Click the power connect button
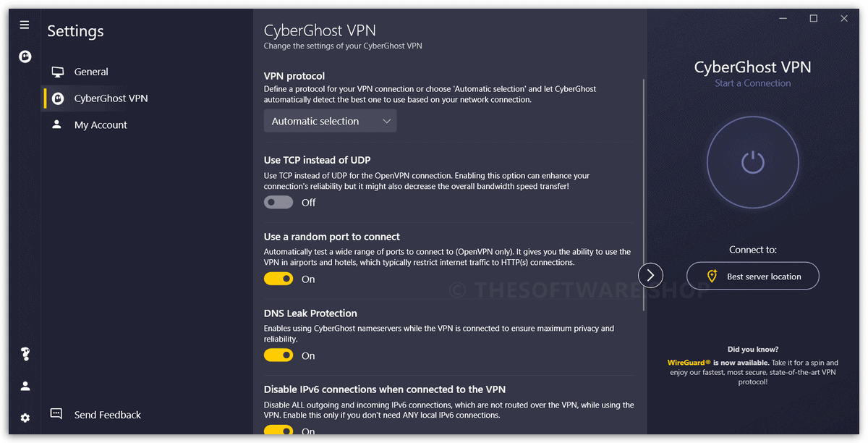 [x=752, y=162]
